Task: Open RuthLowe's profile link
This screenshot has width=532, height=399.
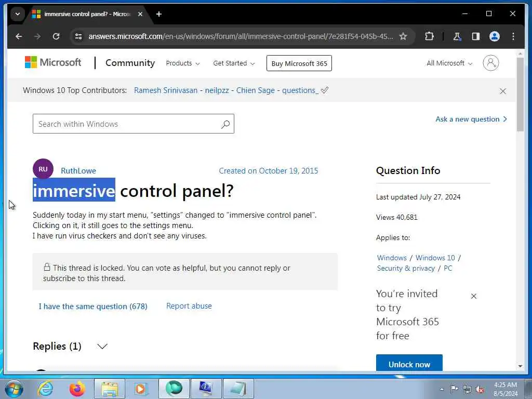Action: [x=78, y=170]
